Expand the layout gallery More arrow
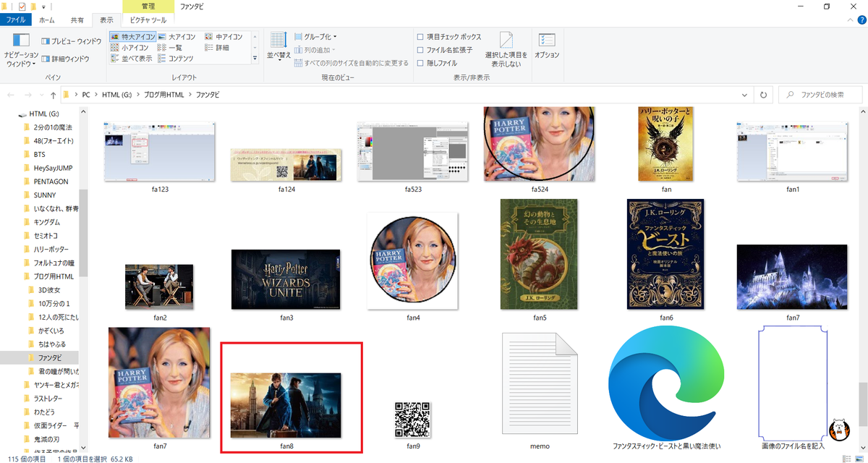 click(255, 59)
